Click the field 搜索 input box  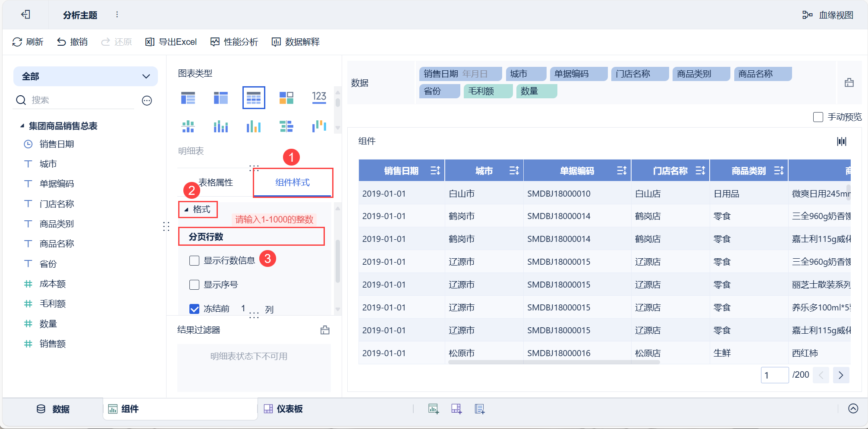coord(82,100)
